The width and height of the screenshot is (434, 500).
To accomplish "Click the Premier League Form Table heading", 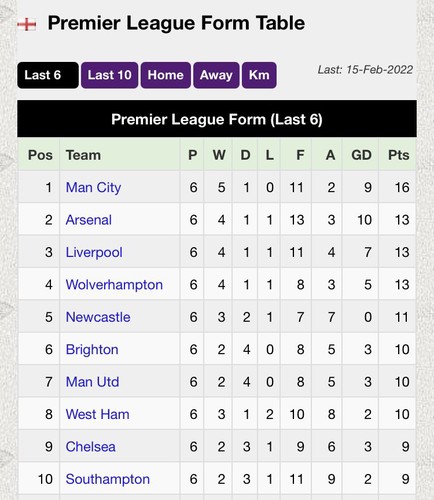I will pos(176,23).
